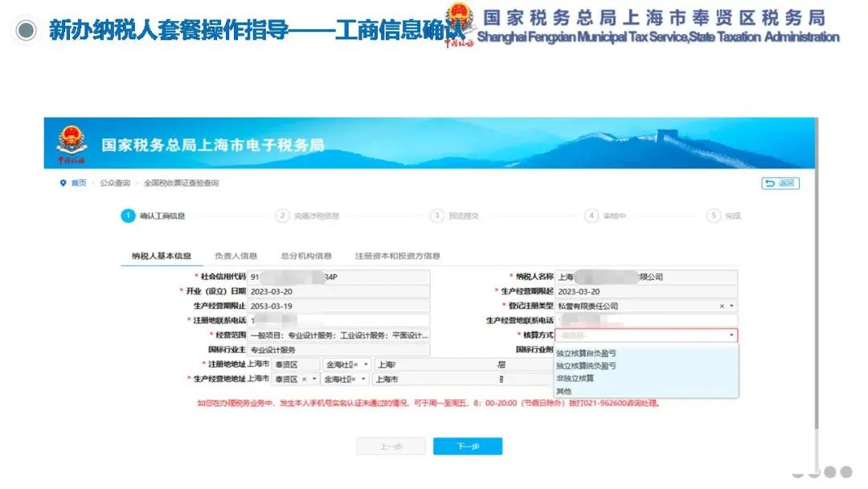Switch to the 纳税人基本信息 tab

tap(162, 256)
